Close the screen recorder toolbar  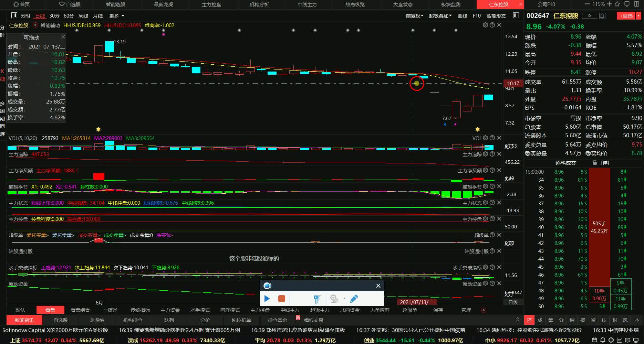(x=378, y=286)
